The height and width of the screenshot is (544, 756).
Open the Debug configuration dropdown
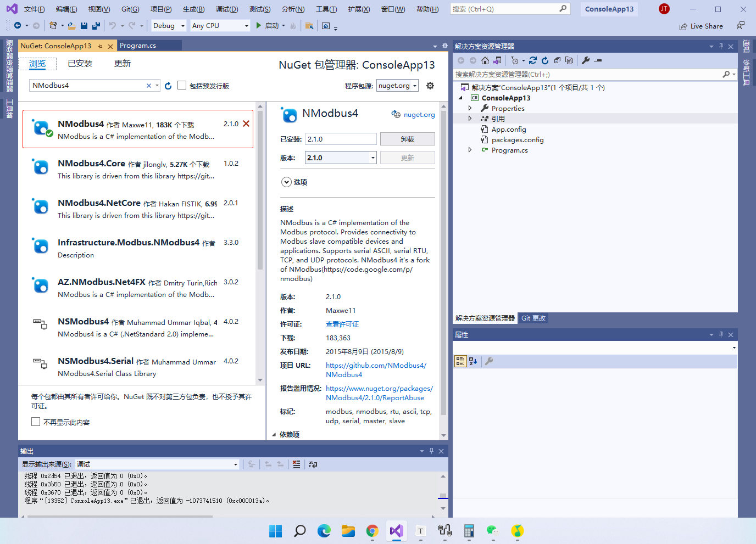pos(168,26)
